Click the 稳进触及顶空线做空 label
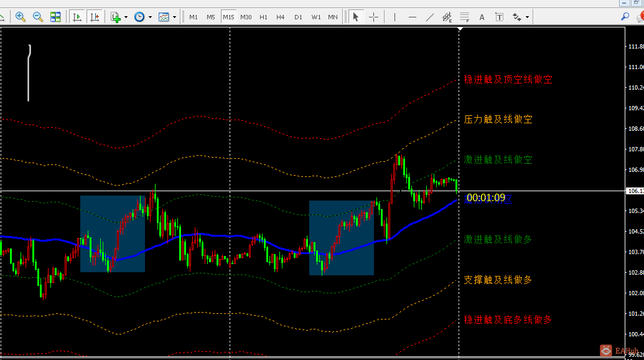The width and height of the screenshot is (644, 360). point(508,79)
